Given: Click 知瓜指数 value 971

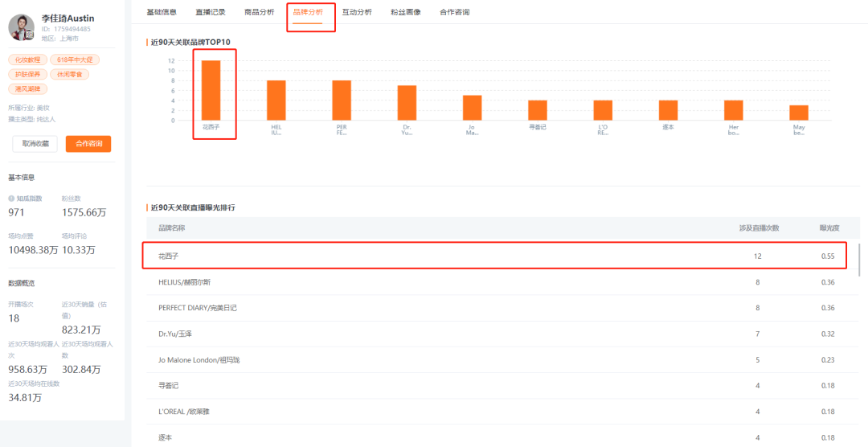Looking at the screenshot, I should [17, 212].
